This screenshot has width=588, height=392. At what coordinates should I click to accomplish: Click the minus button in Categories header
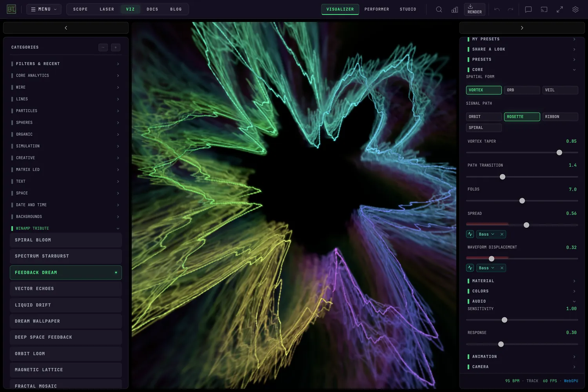point(103,47)
